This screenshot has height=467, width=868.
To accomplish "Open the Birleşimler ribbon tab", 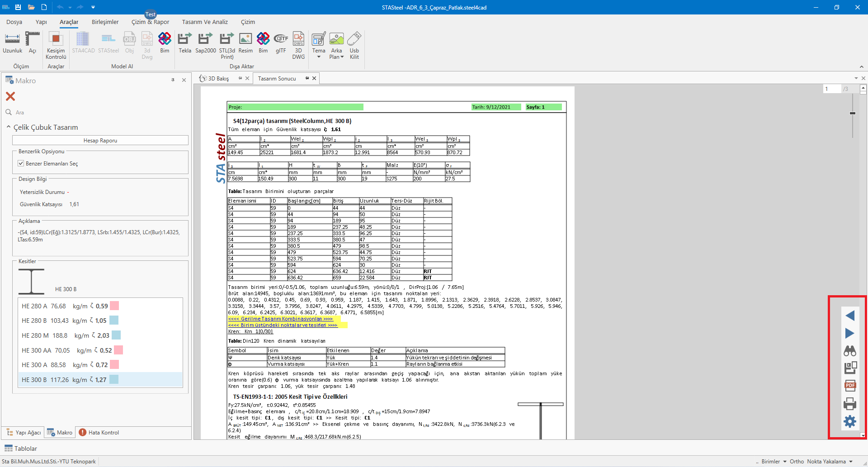I will point(105,22).
